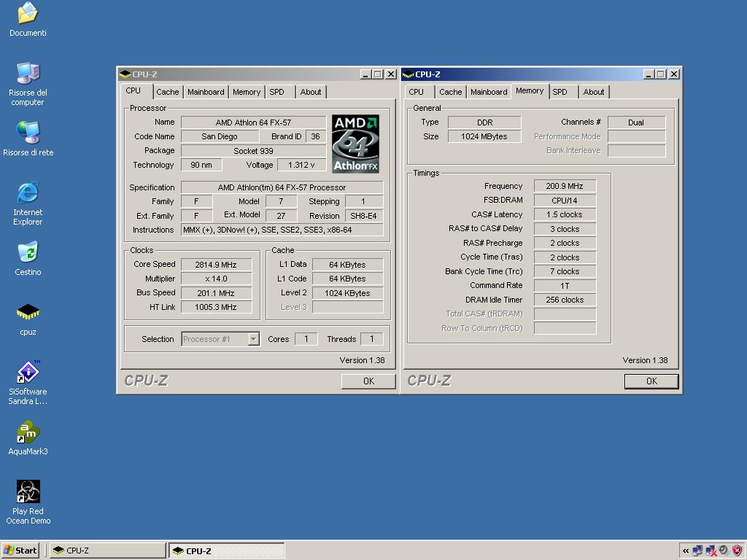747x560 pixels.
Task: Open SiSoftware Sandra desktop shortcut
Action: (x=28, y=373)
